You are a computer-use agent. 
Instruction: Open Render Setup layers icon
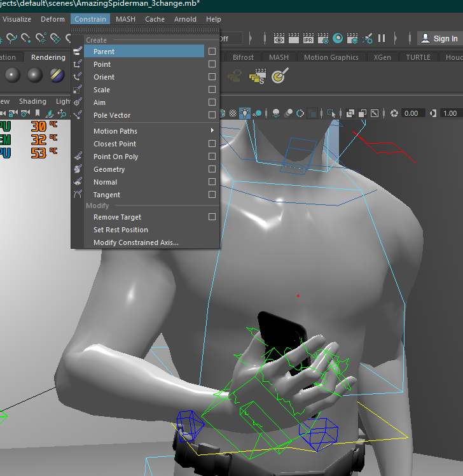coord(352,39)
